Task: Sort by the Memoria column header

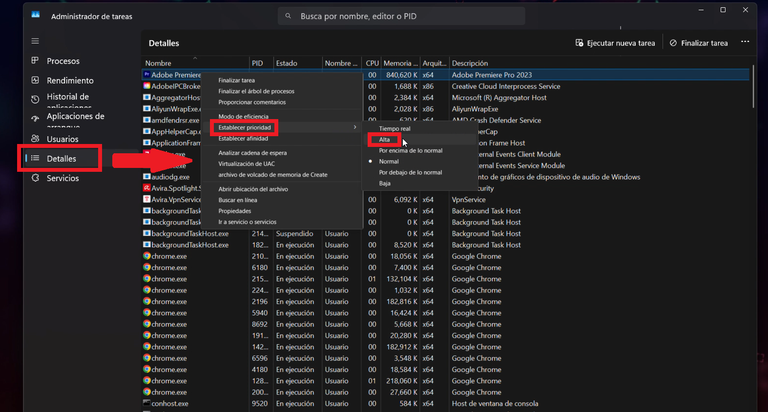Action: (400, 63)
